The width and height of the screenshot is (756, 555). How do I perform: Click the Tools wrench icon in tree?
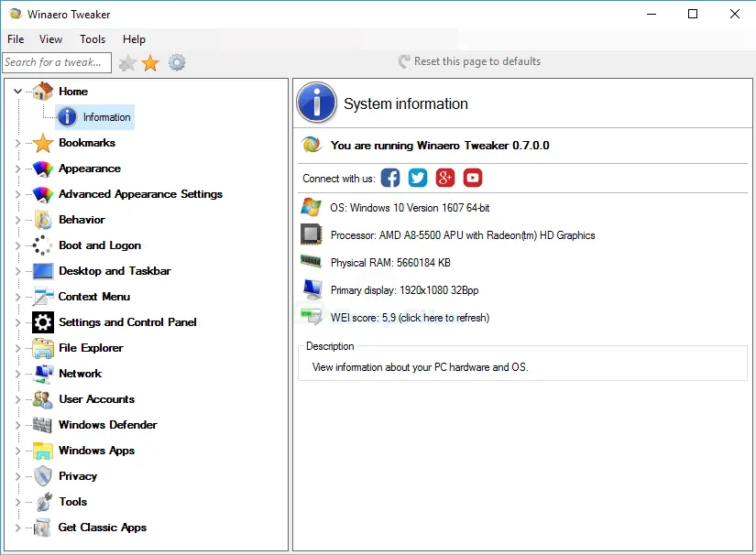(x=44, y=502)
